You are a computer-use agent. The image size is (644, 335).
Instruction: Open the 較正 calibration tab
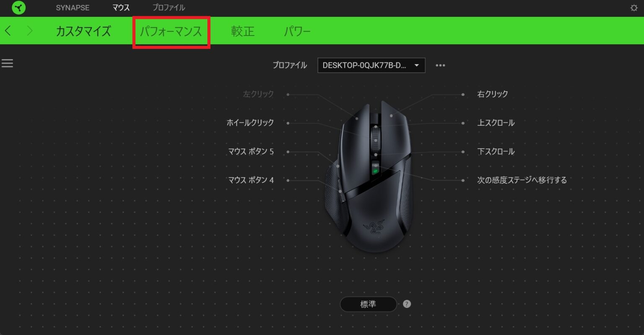[x=242, y=31]
